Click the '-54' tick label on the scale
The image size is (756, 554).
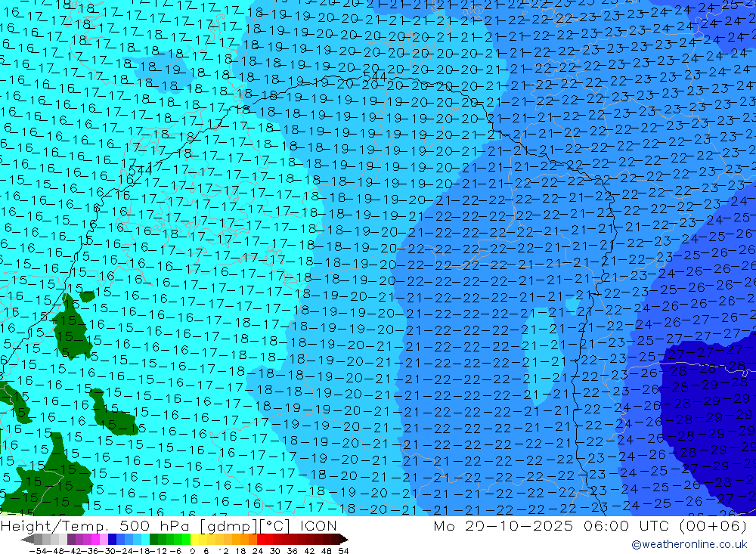38,551
